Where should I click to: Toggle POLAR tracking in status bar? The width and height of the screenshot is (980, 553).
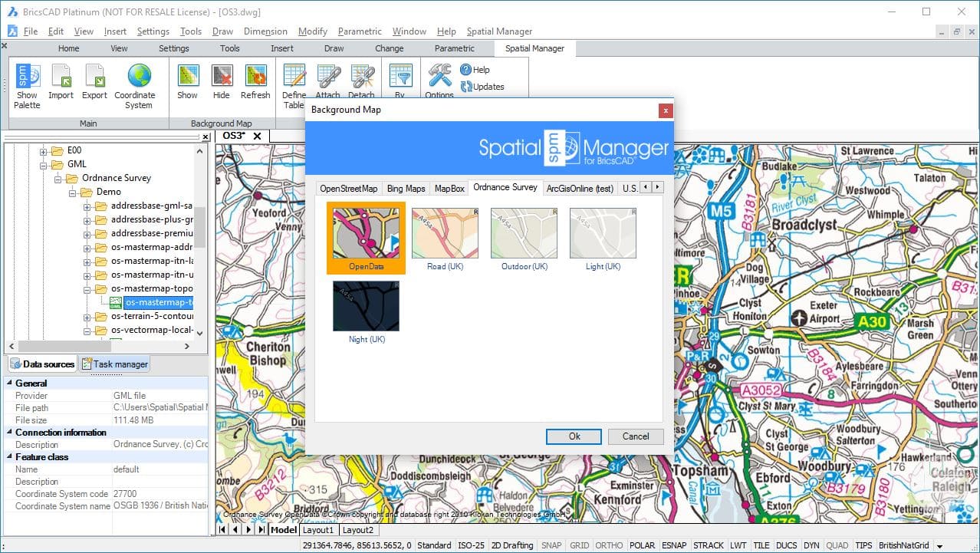(x=643, y=545)
